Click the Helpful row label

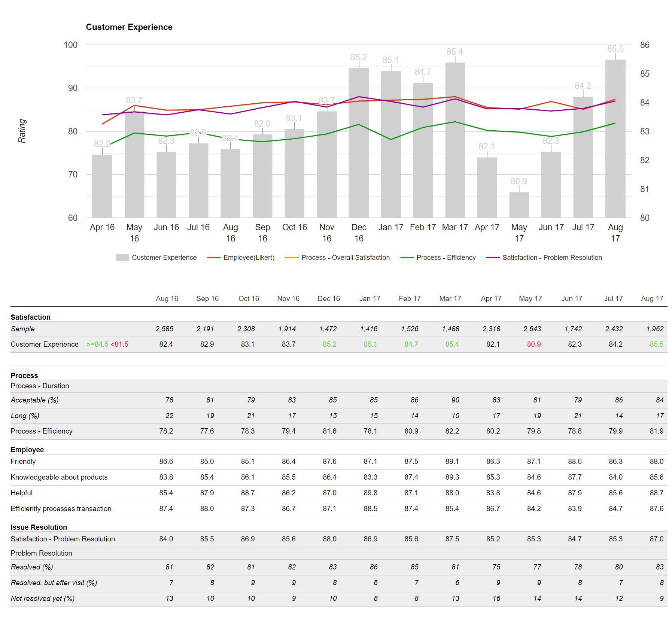[21, 493]
